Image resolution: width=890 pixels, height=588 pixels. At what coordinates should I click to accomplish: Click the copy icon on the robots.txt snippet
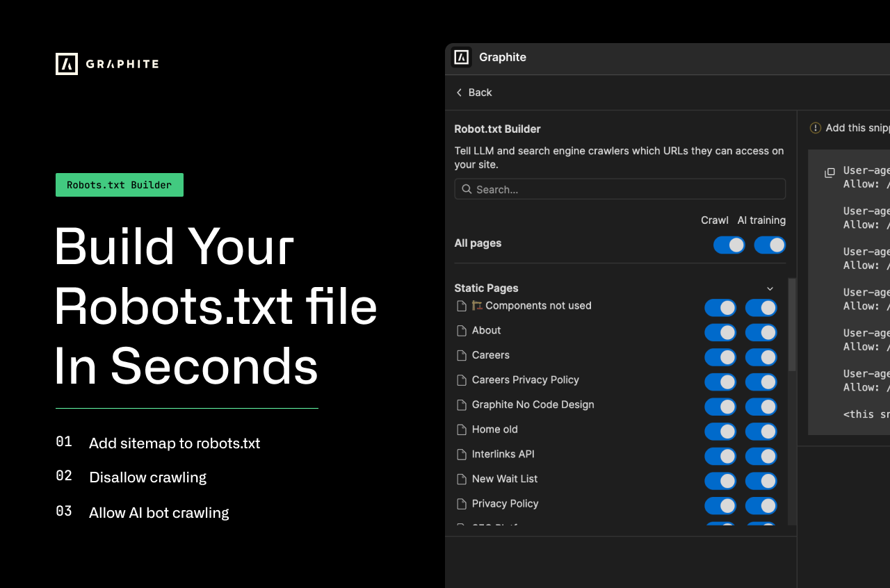[830, 173]
